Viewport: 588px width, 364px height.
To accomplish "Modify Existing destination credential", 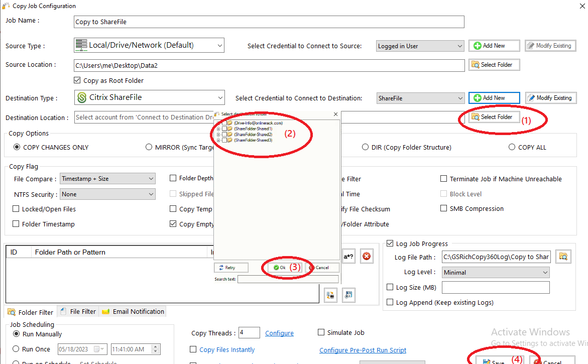I will click(551, 98).
